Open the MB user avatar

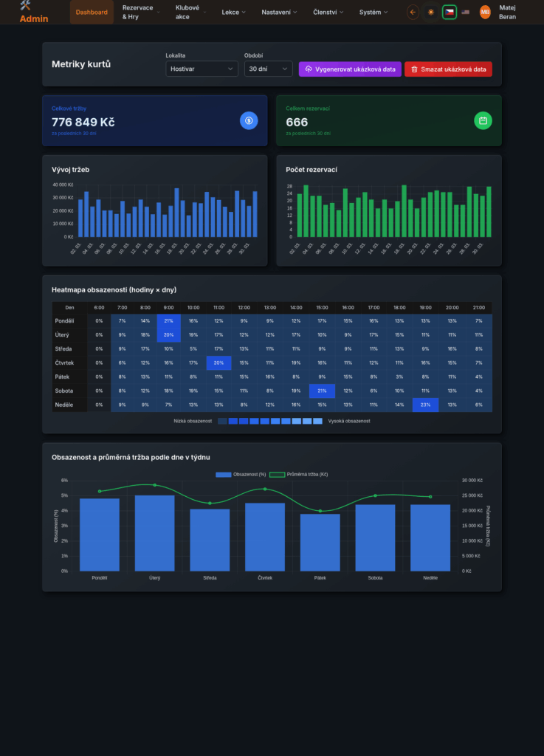pyautogui.click(x=485, y=12)
